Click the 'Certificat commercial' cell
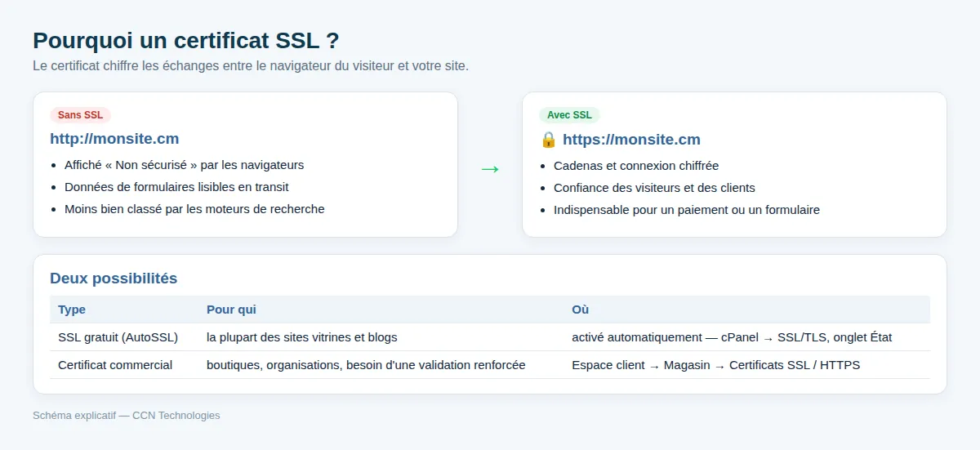The image size is (980, 450). point(115,365)
